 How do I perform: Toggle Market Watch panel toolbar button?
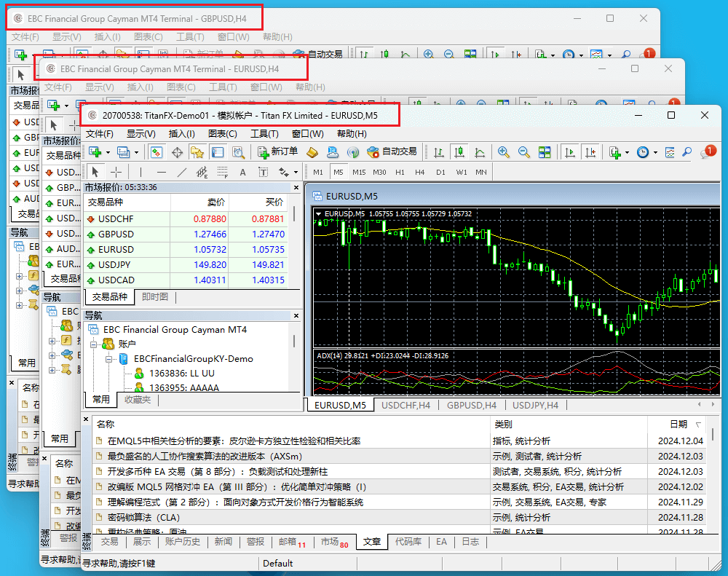(x=157, y=152)
